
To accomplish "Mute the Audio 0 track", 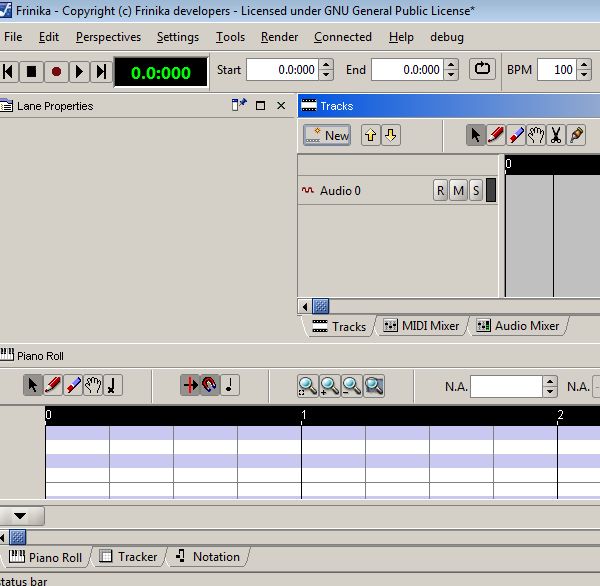I will [x=458, y=191].
